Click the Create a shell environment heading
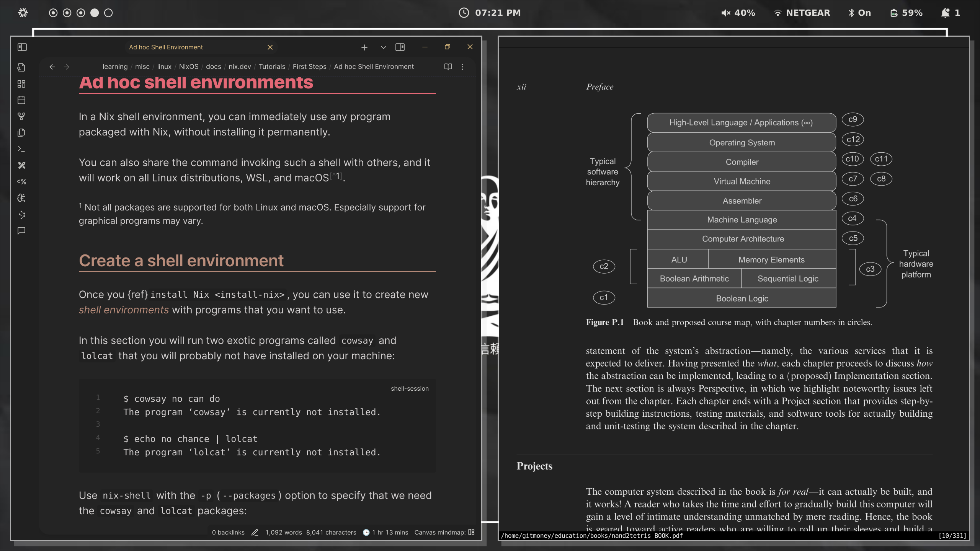980x551 pixels. tap(181, 261)
